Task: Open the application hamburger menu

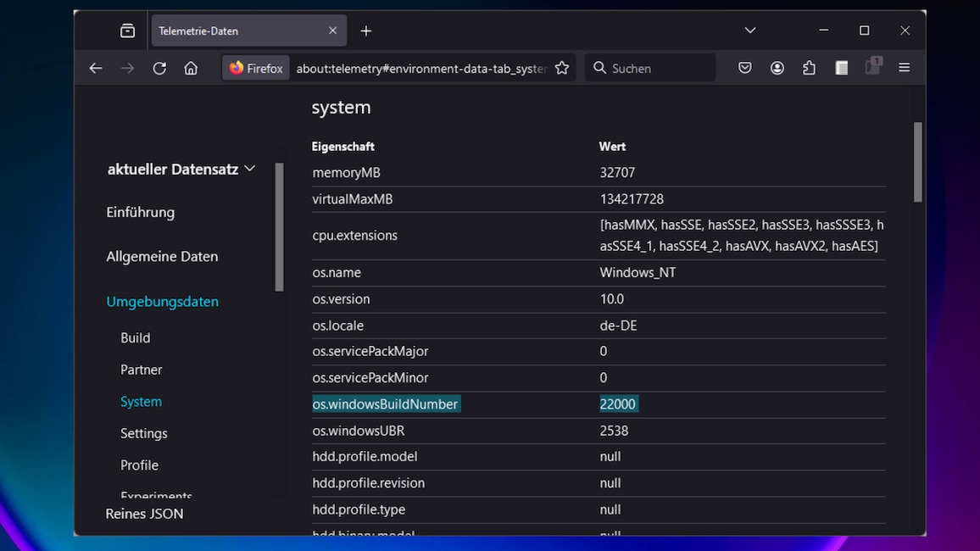Action: 904,68
